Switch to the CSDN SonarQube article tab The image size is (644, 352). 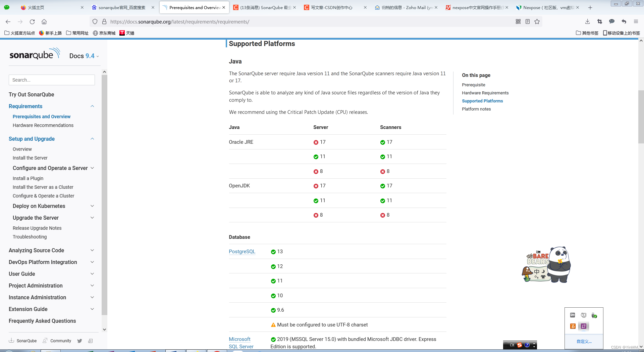[264, 7]
